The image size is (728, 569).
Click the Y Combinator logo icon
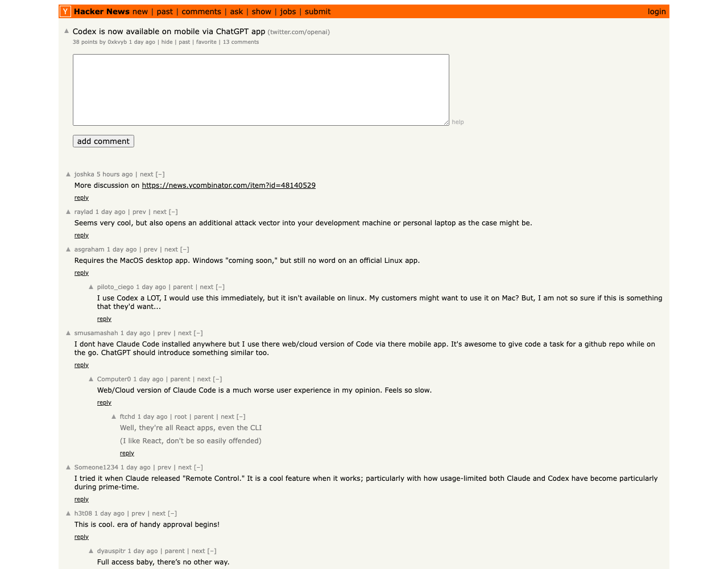tap(65, 11)
